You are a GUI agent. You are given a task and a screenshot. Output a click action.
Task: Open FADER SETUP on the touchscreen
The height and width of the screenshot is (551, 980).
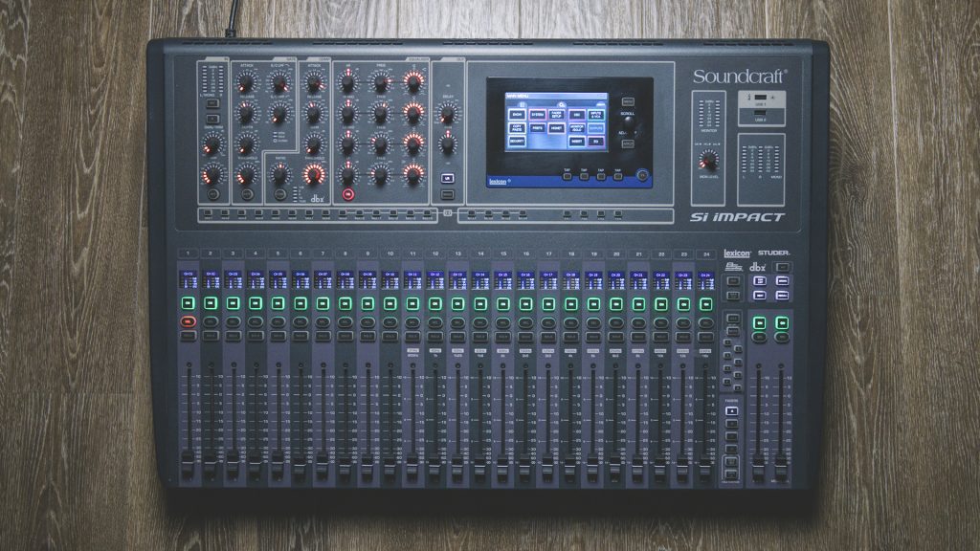click(x=556, y=114)
